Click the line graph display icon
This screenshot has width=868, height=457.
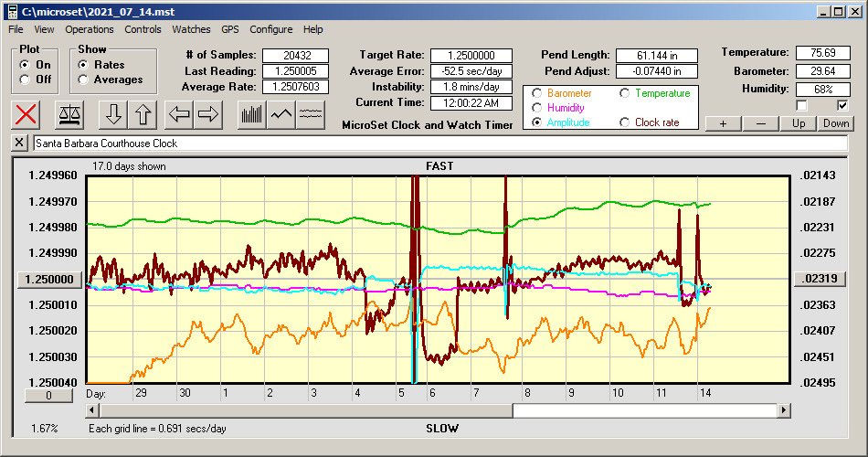point(281,114)
